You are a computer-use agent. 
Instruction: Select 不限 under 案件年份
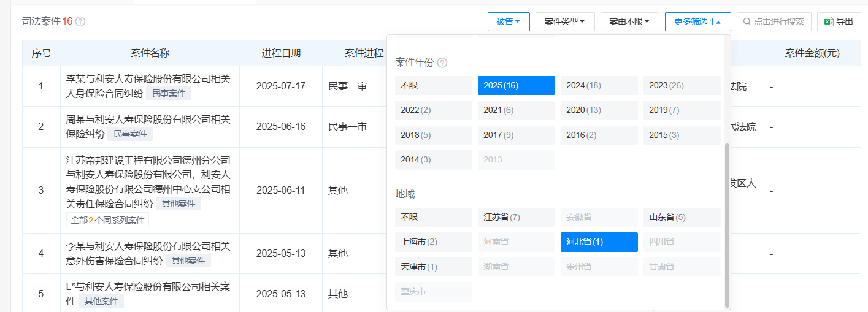click(434, 85)
